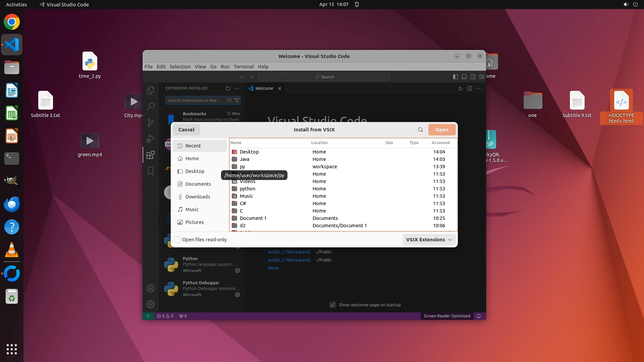
Task: Open extensions view more actions ellipsis
Action: coord(237,88)
